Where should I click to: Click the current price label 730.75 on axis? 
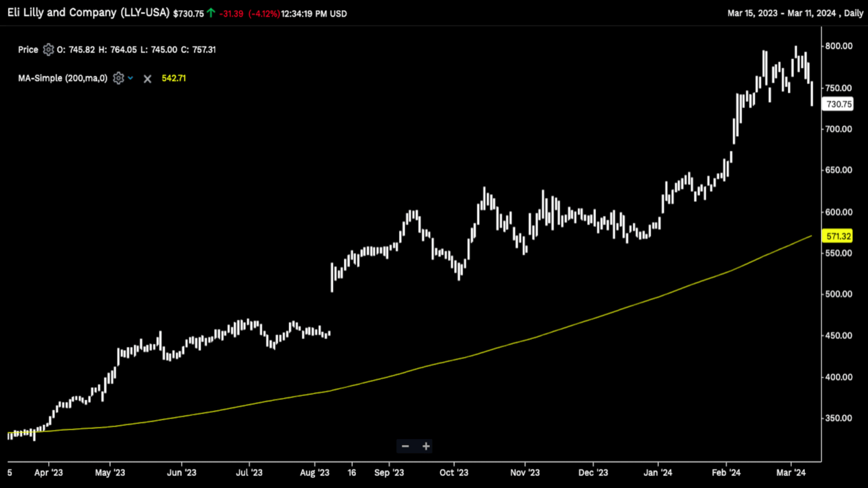pyautogui.click(x=838, y=104)
